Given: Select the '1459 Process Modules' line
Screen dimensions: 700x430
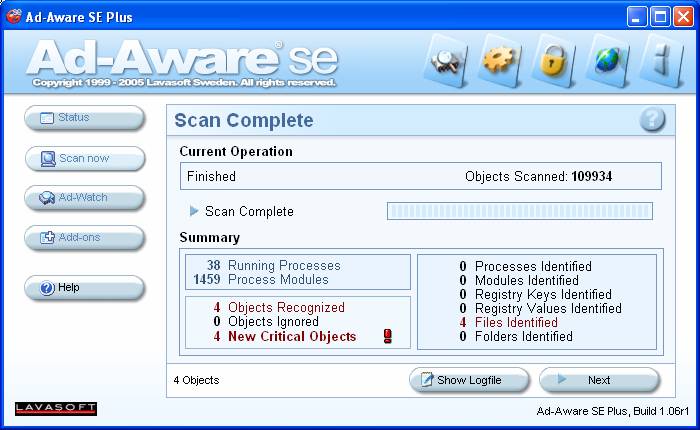Looking at the screenshot, I should coord(261,280).
